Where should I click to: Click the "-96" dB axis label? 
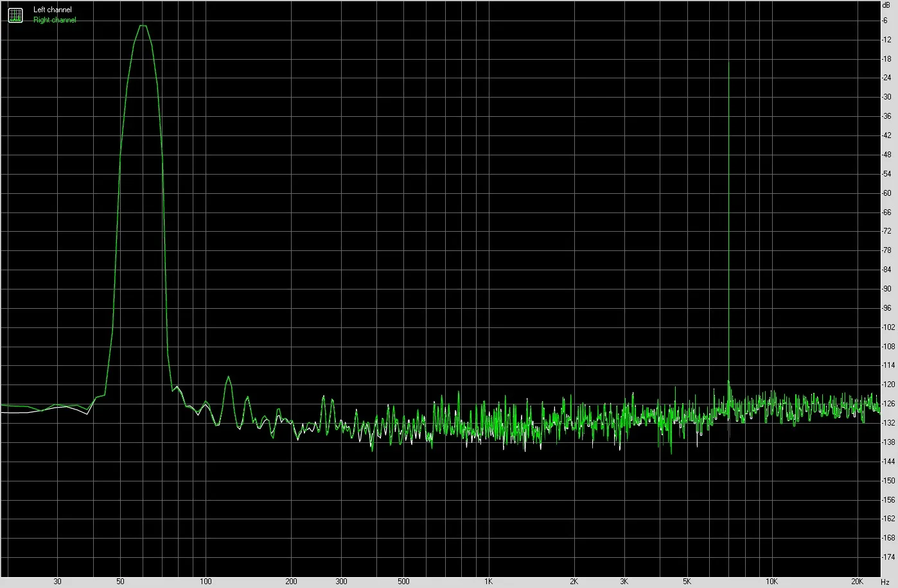pos(886,308)
